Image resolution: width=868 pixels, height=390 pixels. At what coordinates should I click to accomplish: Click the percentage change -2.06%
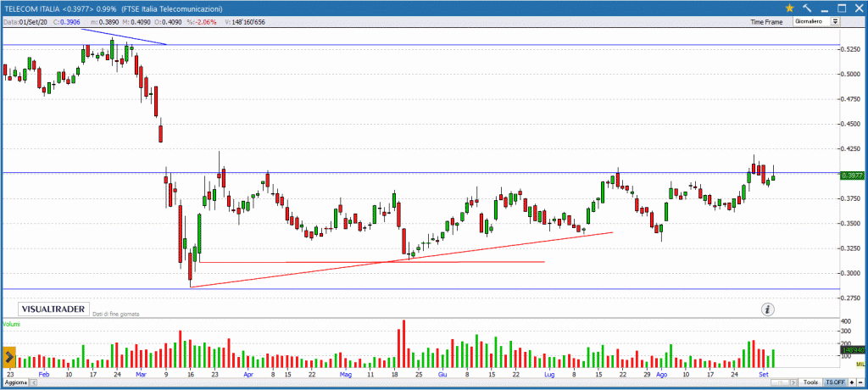202,22
